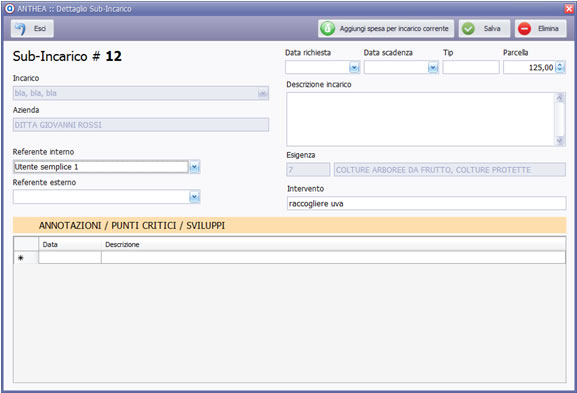This screenshot has height=393, width=577.
Task: Click the Intervento field with raccogliere uva
Action: tap(426, 203)
